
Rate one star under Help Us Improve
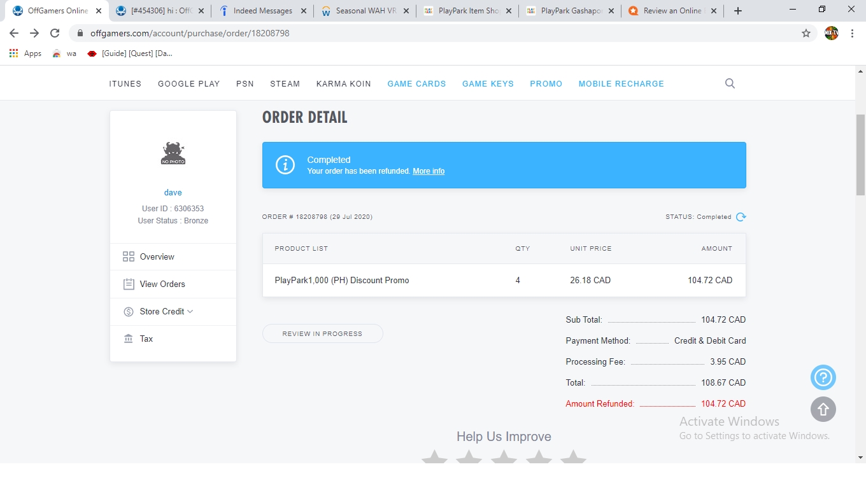[x=434, y=456]
